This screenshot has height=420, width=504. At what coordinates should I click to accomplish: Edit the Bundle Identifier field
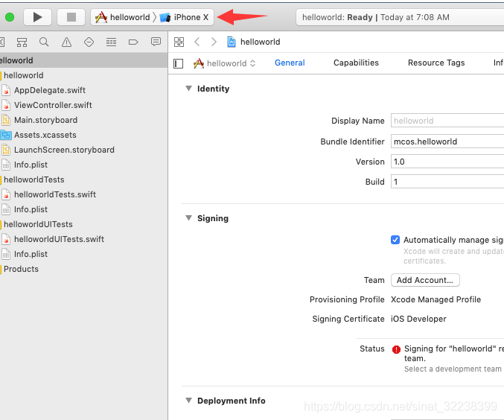447,141
